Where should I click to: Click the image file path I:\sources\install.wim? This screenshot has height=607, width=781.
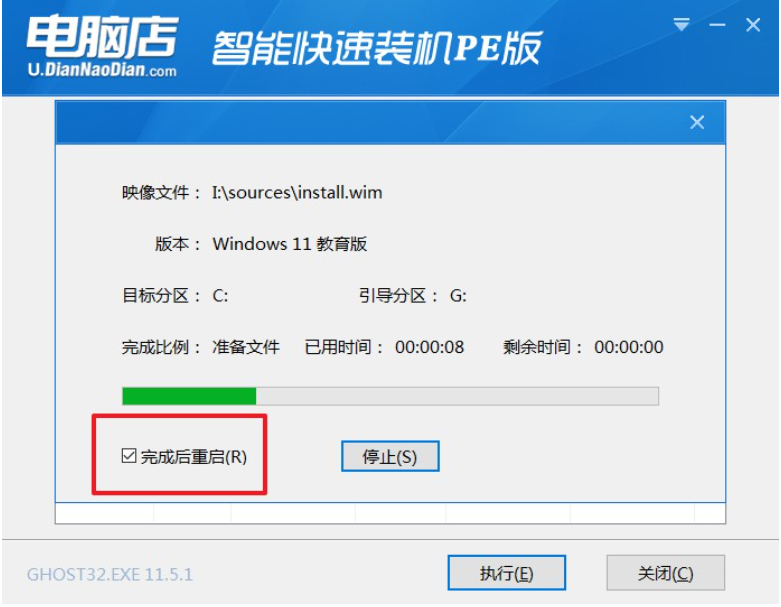coord(297,192)
